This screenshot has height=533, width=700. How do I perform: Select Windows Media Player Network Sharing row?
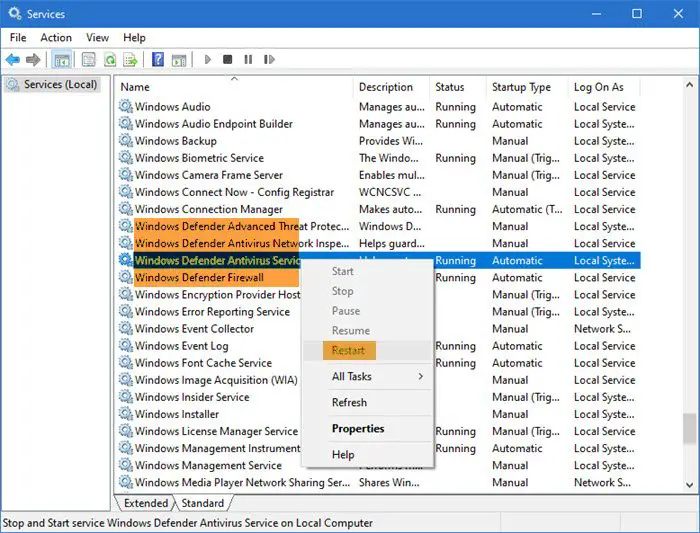(379, 482)
